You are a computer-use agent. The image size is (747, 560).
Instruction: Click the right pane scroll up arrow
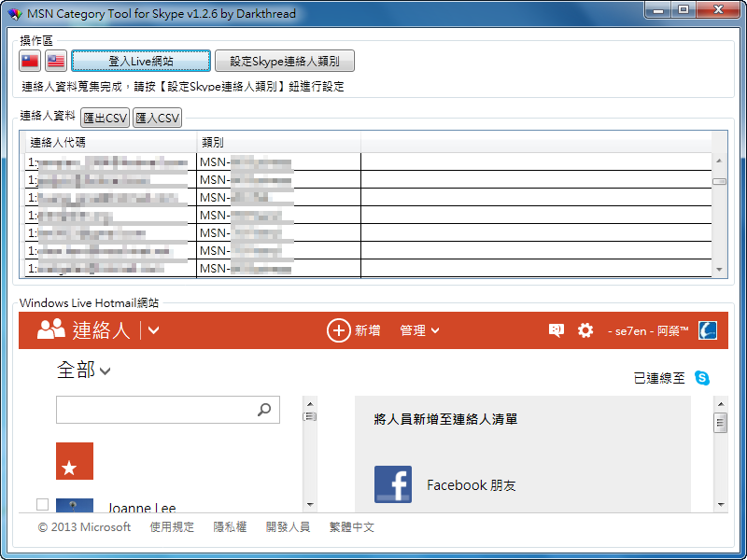721,404
